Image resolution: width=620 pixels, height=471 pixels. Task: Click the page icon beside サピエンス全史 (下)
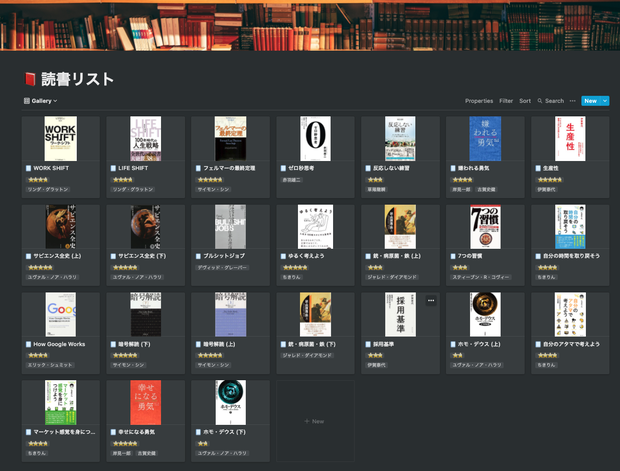(113, 256)
